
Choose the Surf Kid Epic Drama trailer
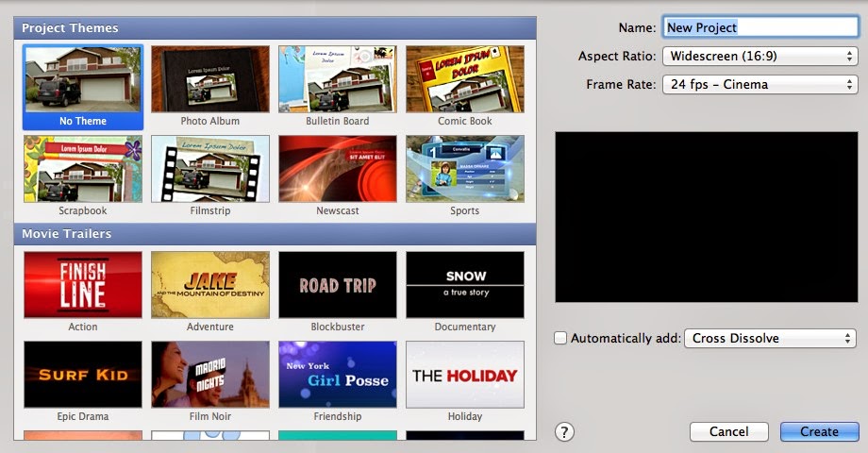[x=83, y=375]
